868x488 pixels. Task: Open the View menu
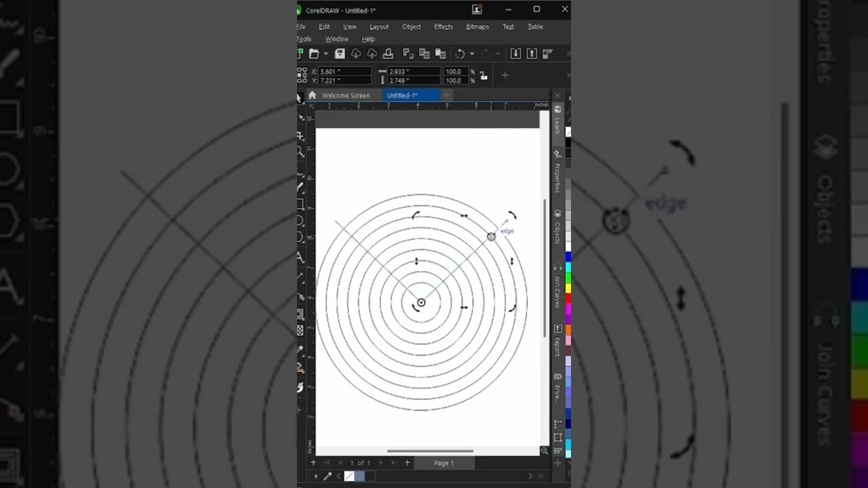(x=350, y=26)
